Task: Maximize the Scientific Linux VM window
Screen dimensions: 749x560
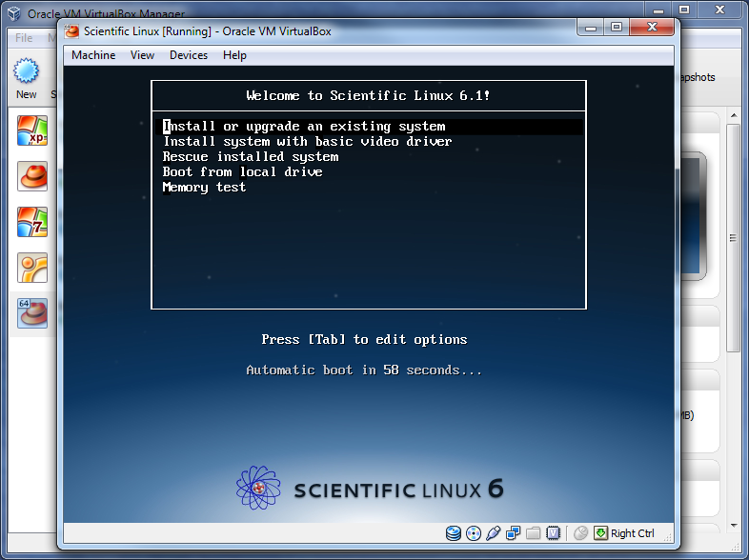Action: coord(617,27)
